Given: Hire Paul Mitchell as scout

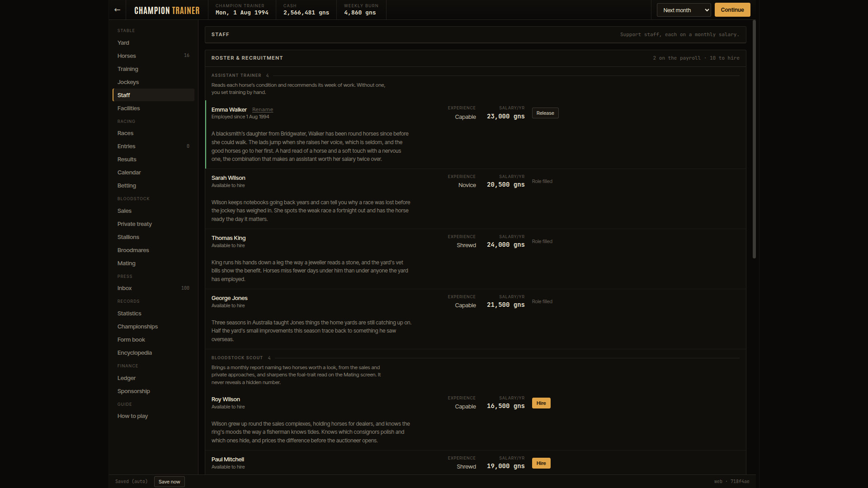Looking at the screenshot, I should 541,463.
